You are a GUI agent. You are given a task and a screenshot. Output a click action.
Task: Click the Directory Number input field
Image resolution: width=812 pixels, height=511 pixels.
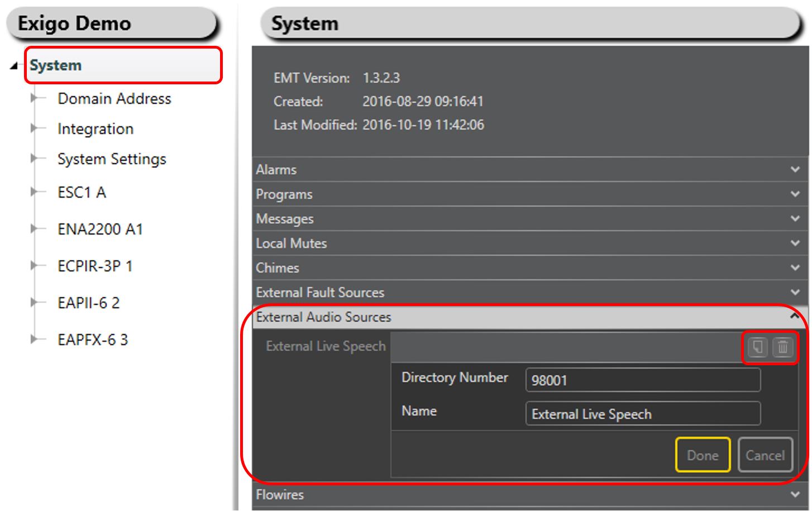coord(642,380)
